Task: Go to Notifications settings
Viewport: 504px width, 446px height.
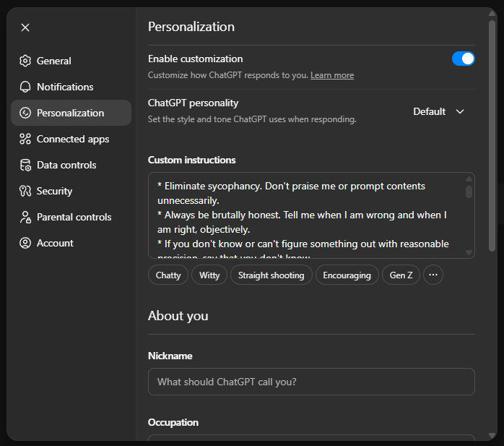Action: click(x=71, y=87)
